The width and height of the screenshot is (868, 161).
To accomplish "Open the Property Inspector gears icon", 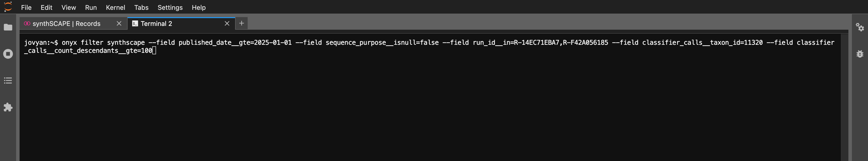I will [860, 27].
